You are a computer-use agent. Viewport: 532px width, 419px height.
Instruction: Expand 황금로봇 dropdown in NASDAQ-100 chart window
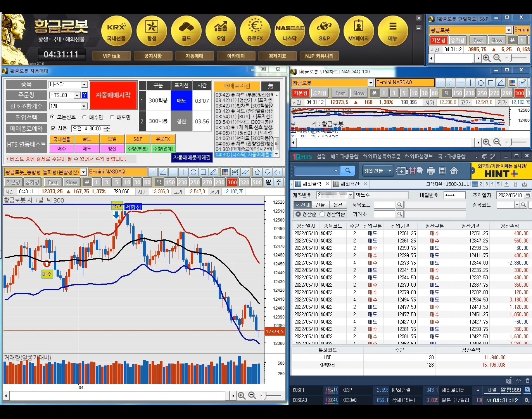pyautogui.click(x=371, y=83)
